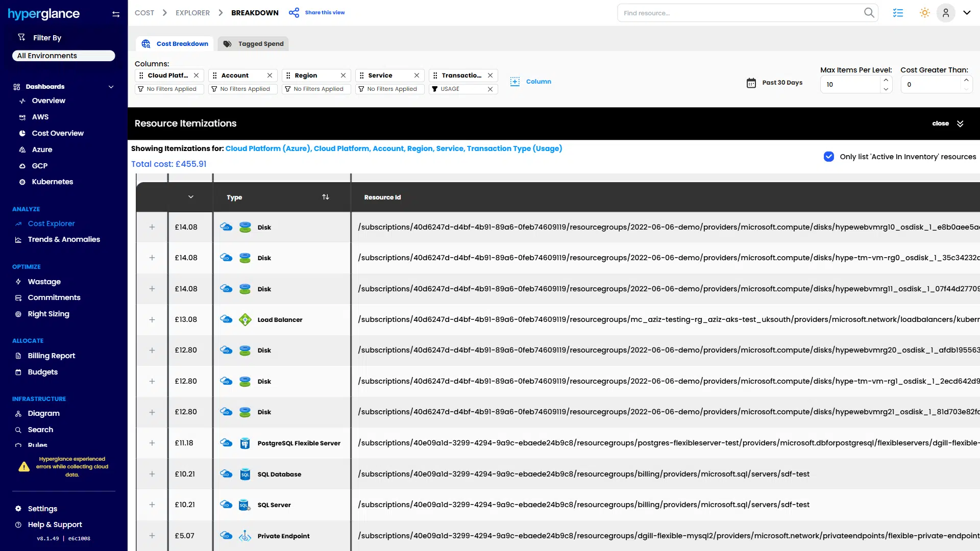
Task: Click the warning triangle error icon
Action: (24, 467)
